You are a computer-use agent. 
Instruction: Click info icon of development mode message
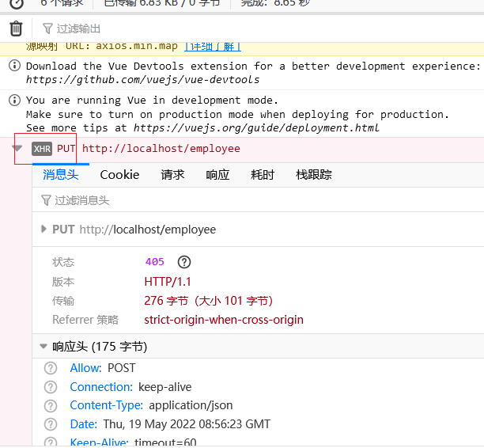point(14,100)
